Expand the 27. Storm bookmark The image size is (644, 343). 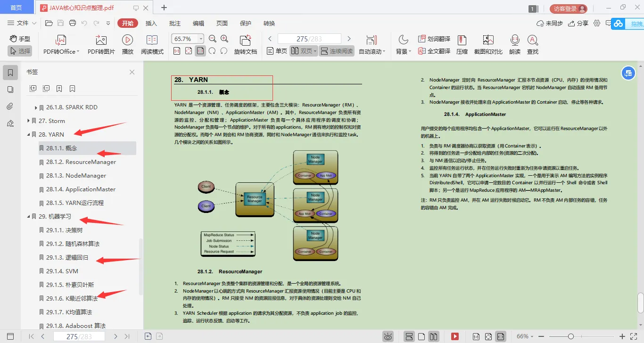click(29, 121)
